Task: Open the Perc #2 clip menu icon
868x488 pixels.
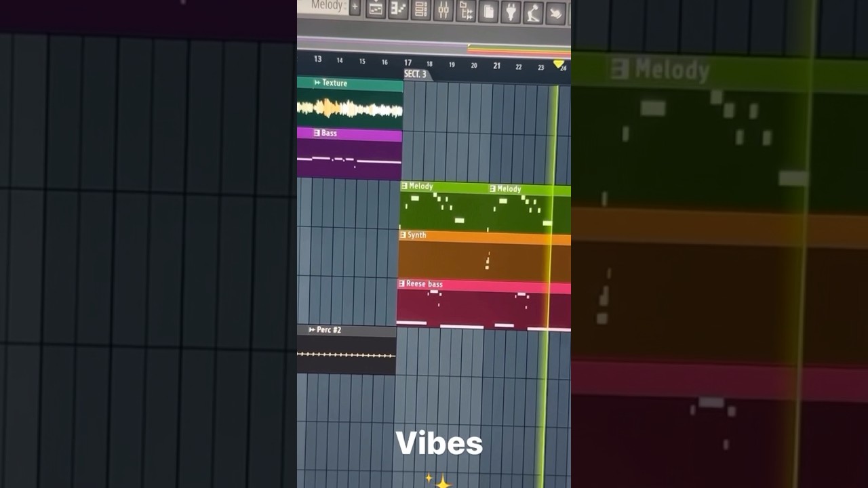Action: pos(312,330)
